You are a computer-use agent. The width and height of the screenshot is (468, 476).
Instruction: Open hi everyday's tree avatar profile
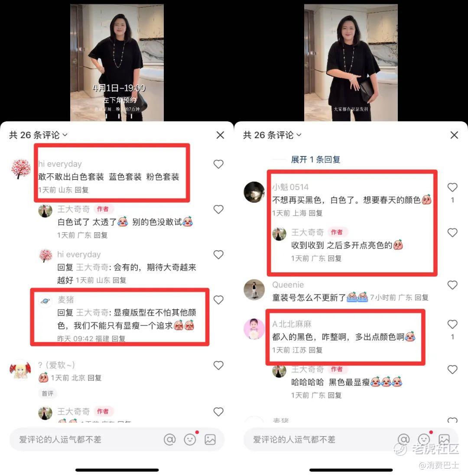(x=21, y=168)
